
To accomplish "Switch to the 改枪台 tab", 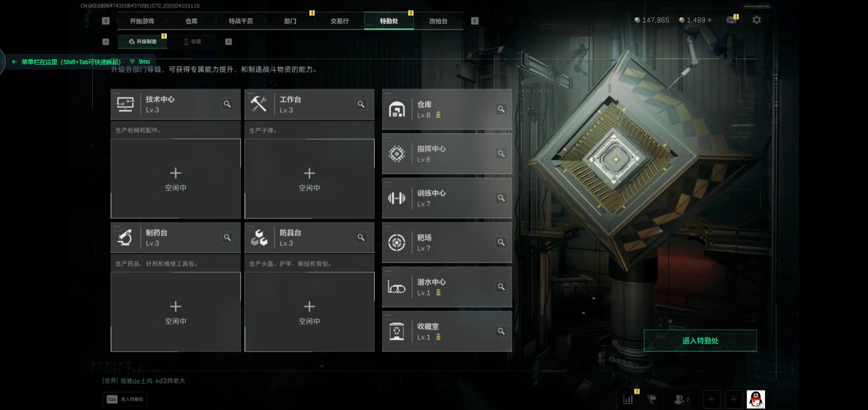I will (438, 21).
